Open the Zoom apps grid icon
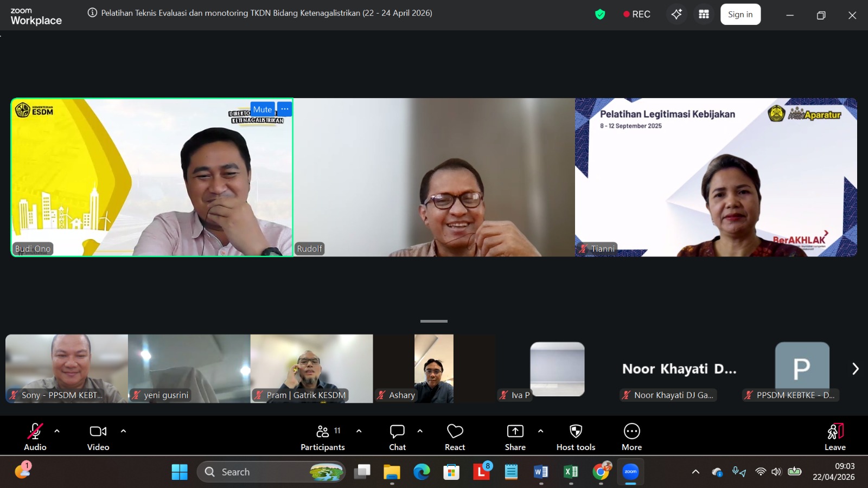 [x=704, y=15]
